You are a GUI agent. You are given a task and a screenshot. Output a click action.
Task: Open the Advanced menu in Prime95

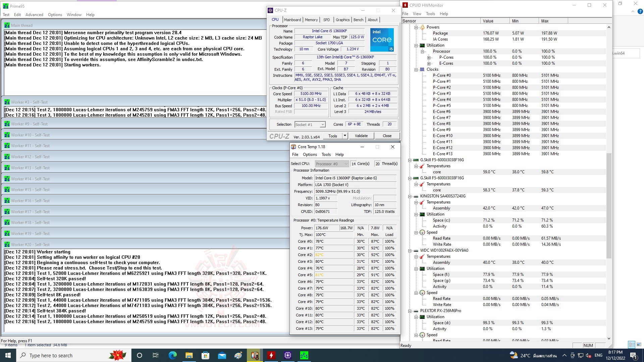(x=34, y=14)
